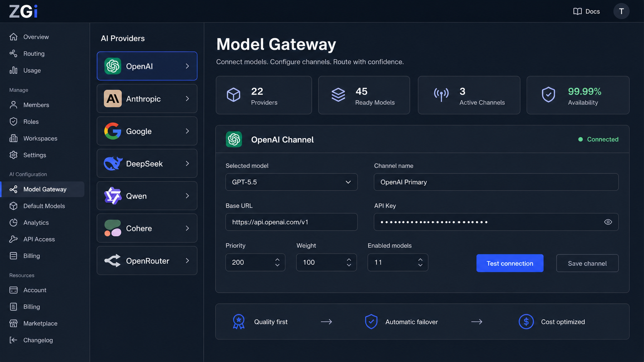Expand the Qwen provider chevron
The width and height of the screenshot is (644, 362).
[x=188, y=196]
